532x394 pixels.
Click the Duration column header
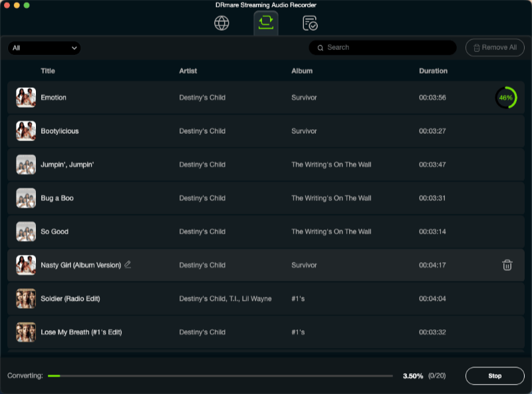[434, 71]
